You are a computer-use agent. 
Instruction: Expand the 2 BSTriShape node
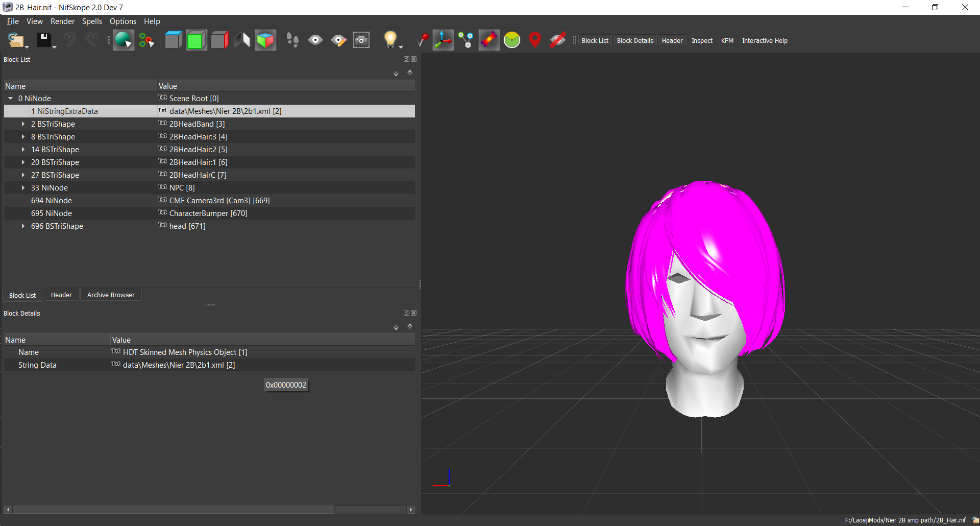click(x=23, y=124)
